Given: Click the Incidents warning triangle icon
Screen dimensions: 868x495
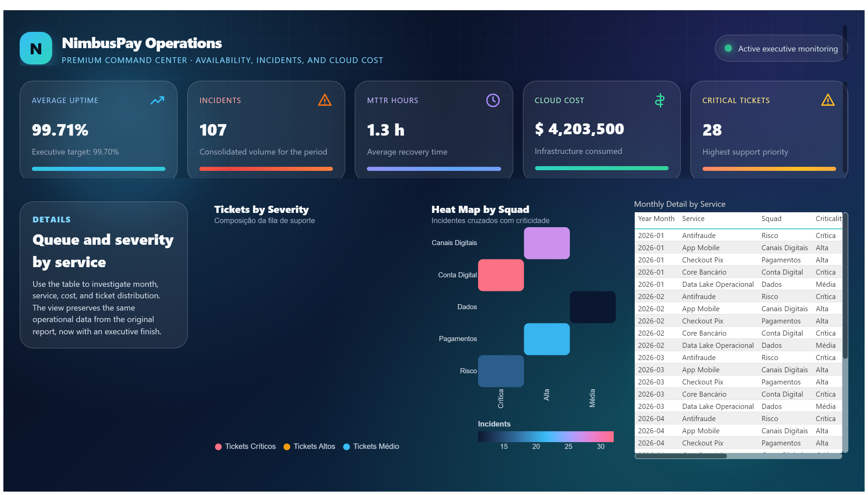Looking at the screenshot, I should 325,100.
